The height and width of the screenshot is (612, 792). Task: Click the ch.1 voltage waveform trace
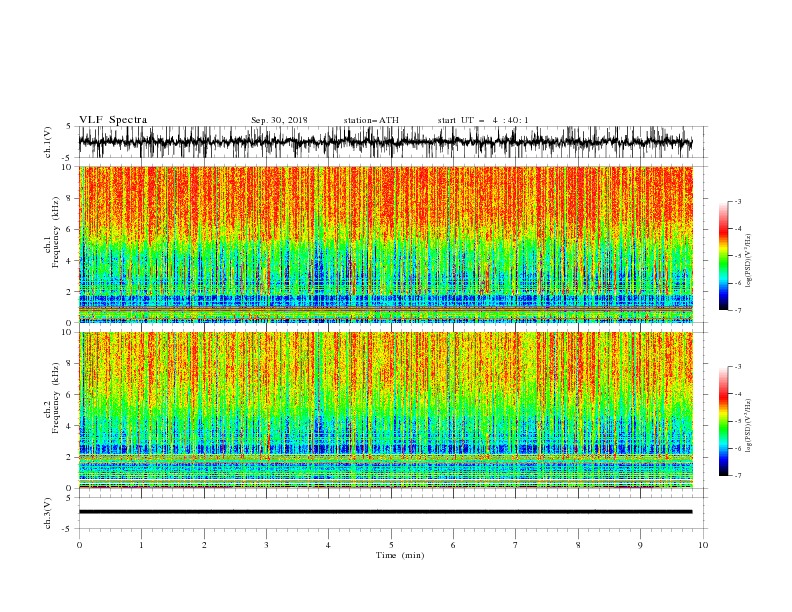click(x=385, y=142)
